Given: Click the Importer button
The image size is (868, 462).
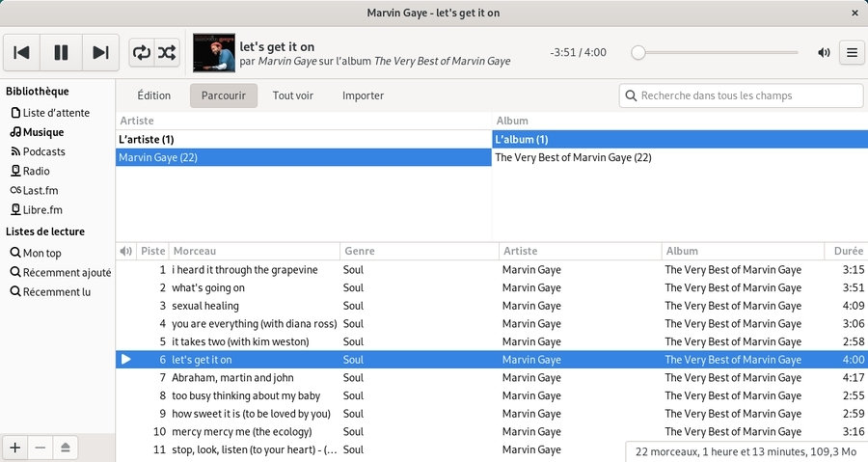Looking at the screenshot, I should [363, 95].
